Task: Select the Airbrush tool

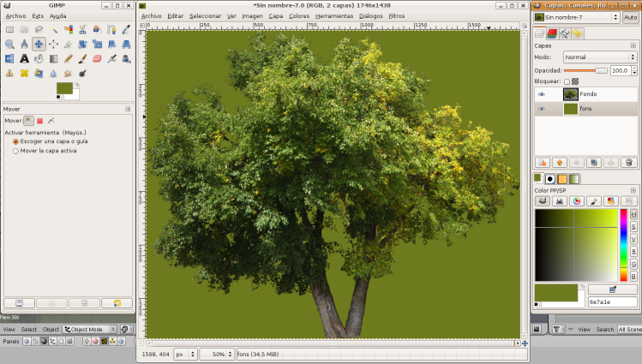Action: point(111,59)
